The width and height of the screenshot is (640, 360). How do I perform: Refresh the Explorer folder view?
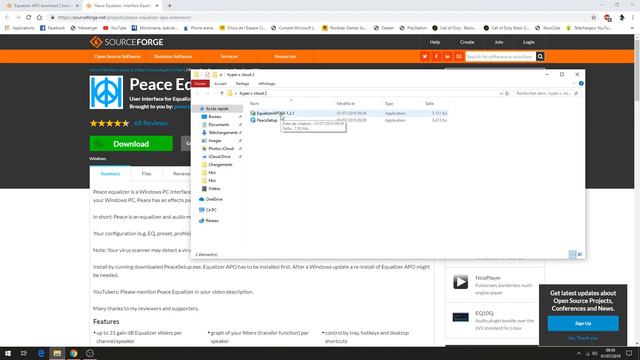507,93
